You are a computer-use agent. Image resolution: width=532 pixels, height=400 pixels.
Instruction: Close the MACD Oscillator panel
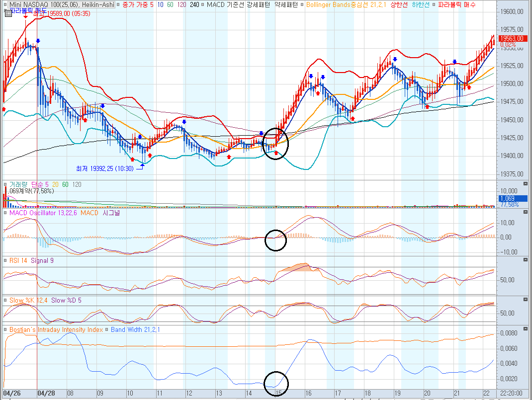[526, 212]
